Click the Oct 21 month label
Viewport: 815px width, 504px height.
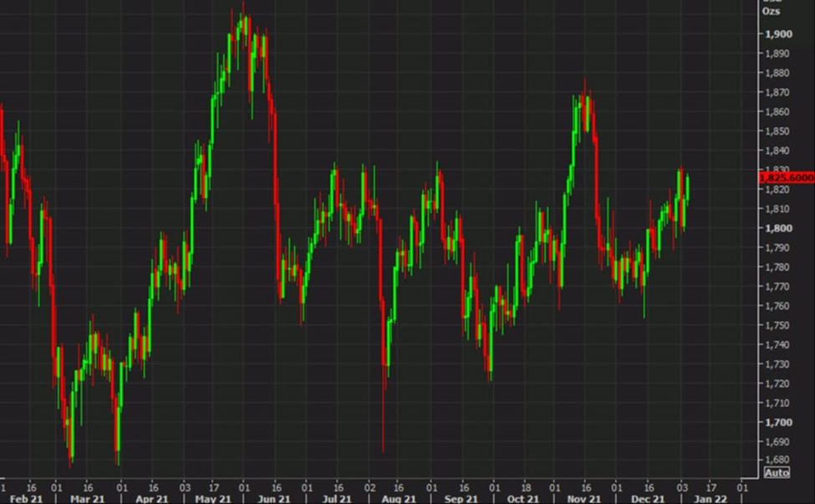tap(523, 499)
